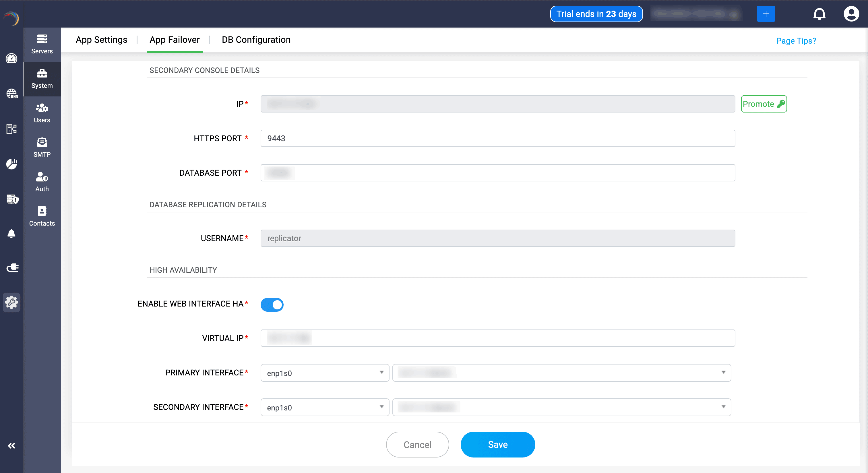Open the Contacts icon in sidebar
The image size is (868, 473).
point(42,216)
